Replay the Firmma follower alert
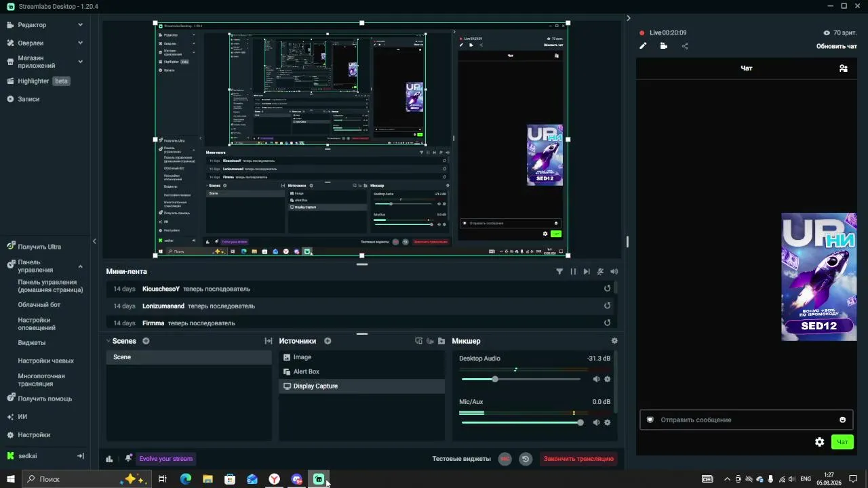The image size is (868, 488). point(607,323)
